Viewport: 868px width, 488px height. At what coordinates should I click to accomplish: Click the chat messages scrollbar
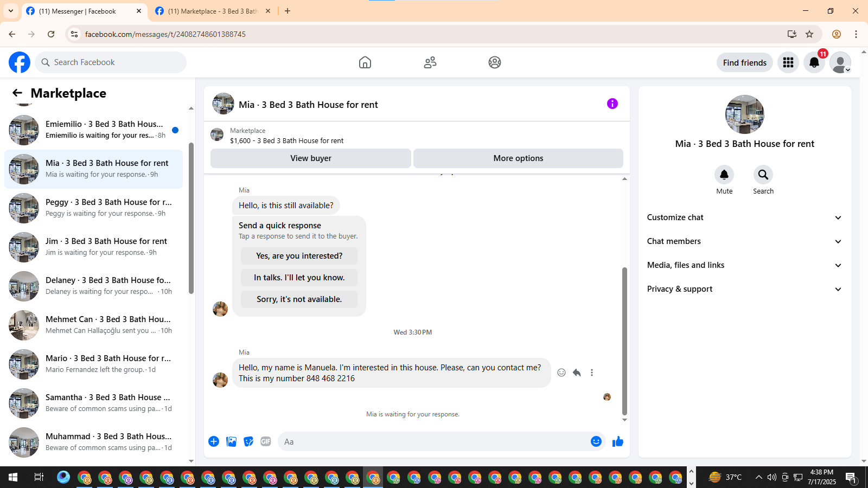(x=624, y=342)
